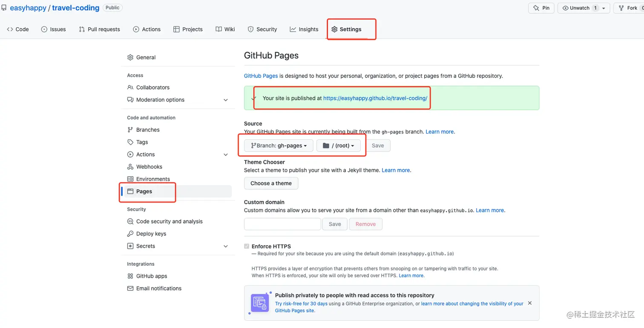Click the repository icon beside easyhappy
The image size is (644, 328).
(4, 8)
